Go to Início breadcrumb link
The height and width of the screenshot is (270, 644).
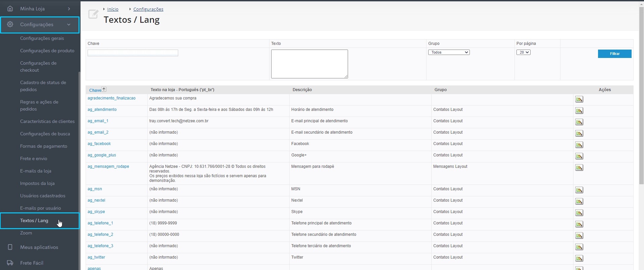(x=113, y=9)
